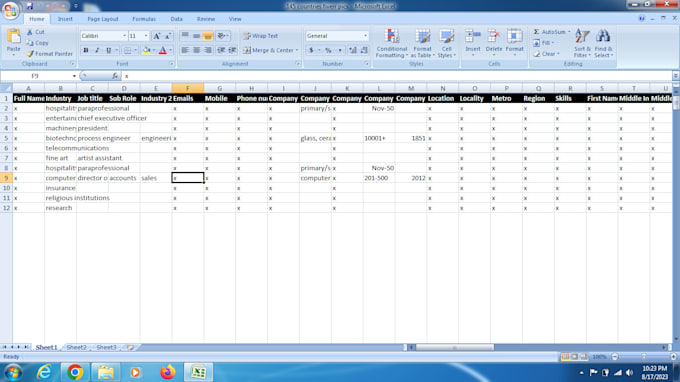Open the Page Layout ribbon tab
The image size is (680, 382).
pos(103,19)
